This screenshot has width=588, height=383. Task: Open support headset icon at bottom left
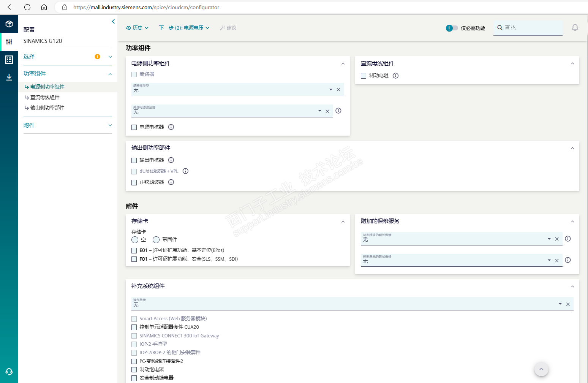[x=9, y=372]
